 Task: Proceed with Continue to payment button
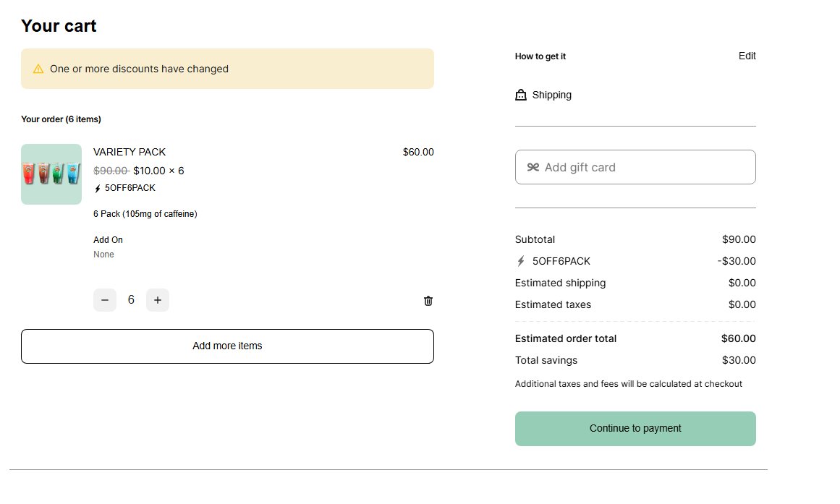[x=635, y=429]
